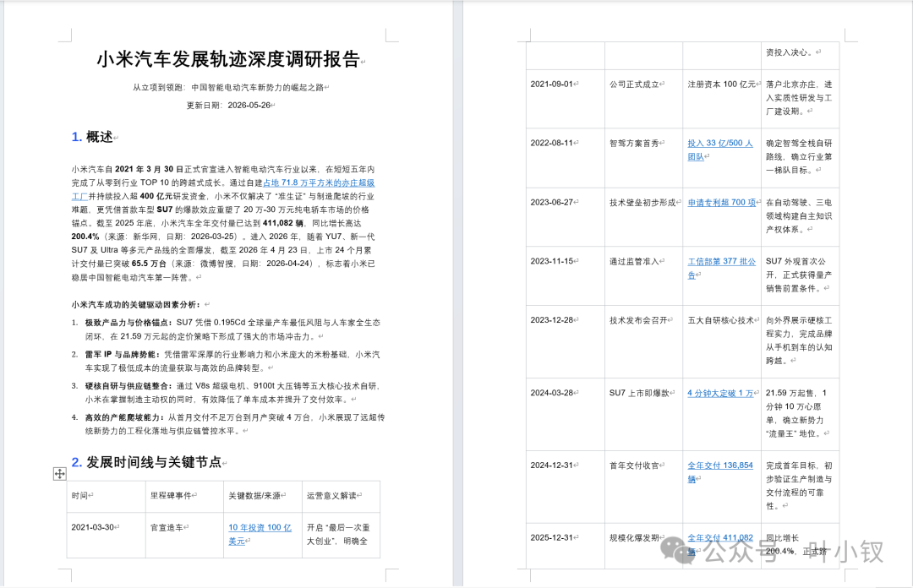Viewport: 913px width, 588px height.
Task: Follow the 工信部第377批公告 link
Action: (721, 268)
